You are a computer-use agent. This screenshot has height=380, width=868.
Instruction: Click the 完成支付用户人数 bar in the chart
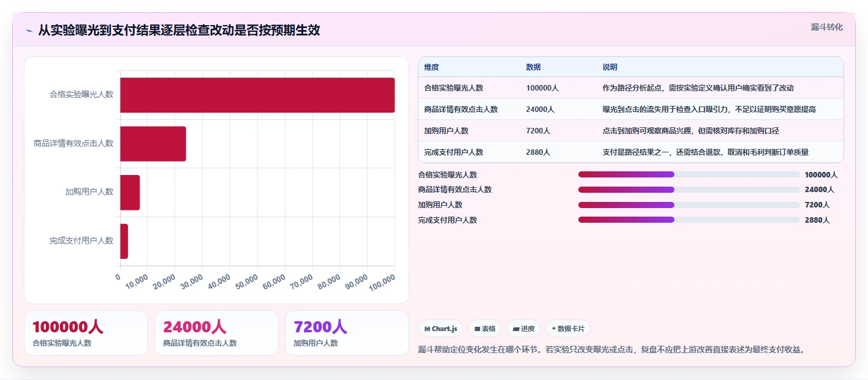click(x=124, y=241)
